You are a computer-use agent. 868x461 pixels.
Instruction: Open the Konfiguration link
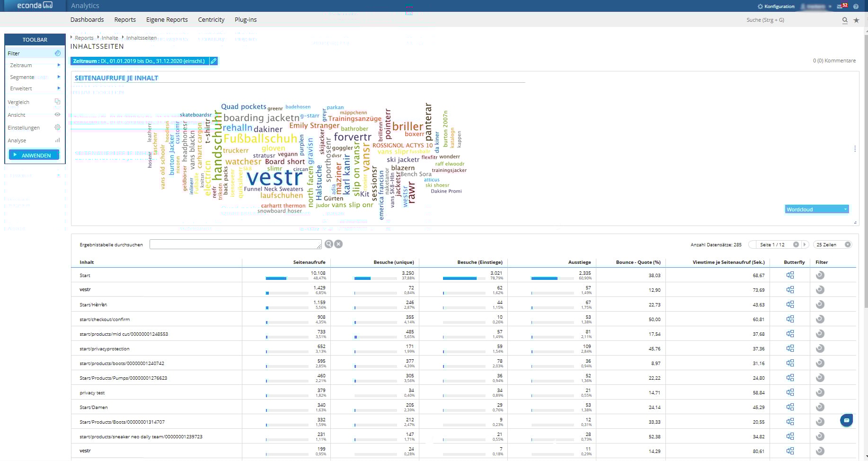pos(776,7)
